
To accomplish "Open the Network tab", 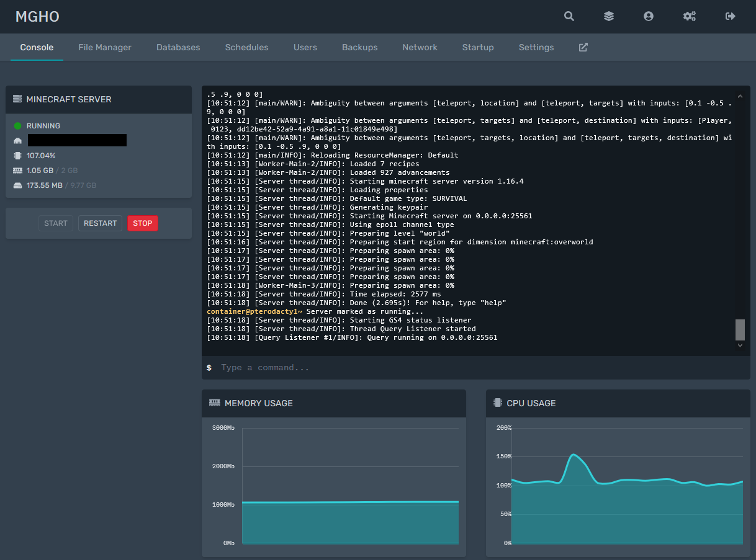I will click(x=420, y=47).
